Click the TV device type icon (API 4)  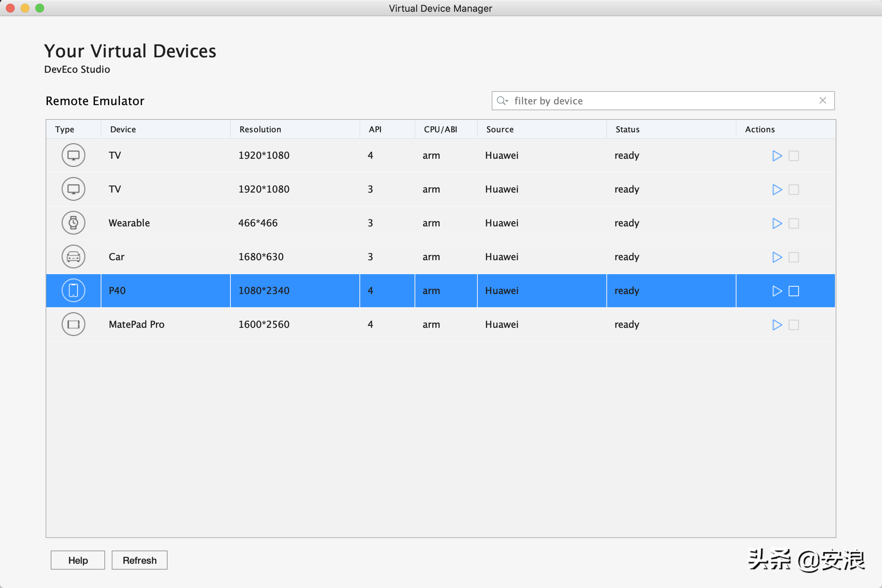pyautogui.click(x=73, y=155)
